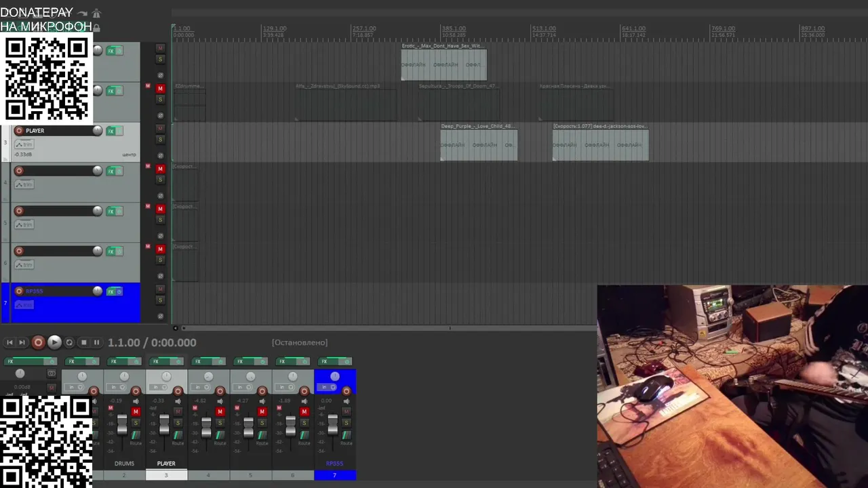Open FX chain for RP355 mixer strip

327,361
